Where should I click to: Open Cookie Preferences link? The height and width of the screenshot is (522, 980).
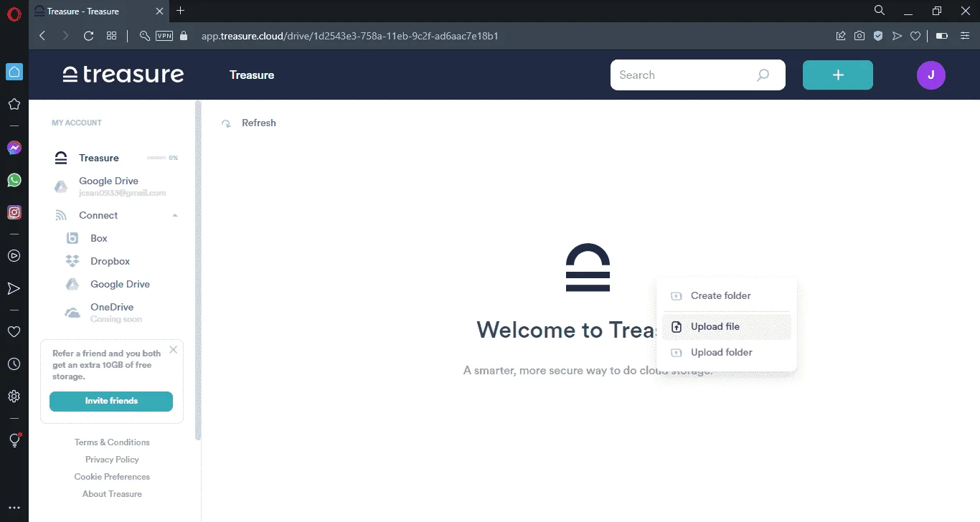point(112,477)
